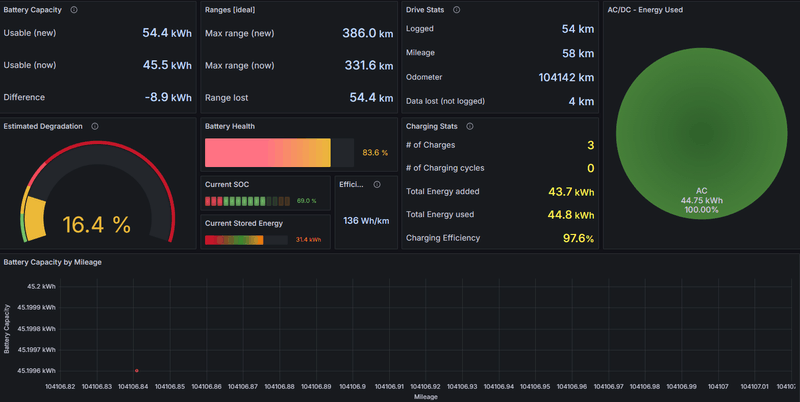Select the Range lost value 54.4 km
The height and width of the screenshot is (402, 800).
coord(371,98)
